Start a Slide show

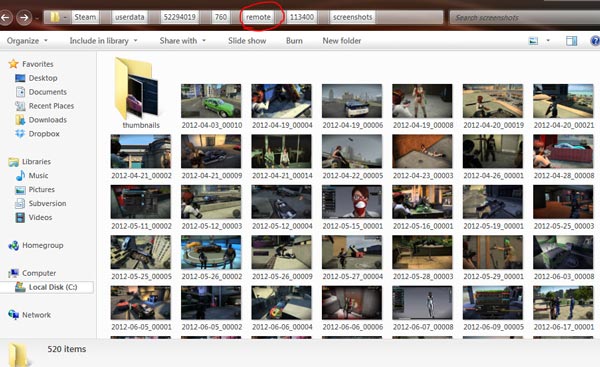247,41
